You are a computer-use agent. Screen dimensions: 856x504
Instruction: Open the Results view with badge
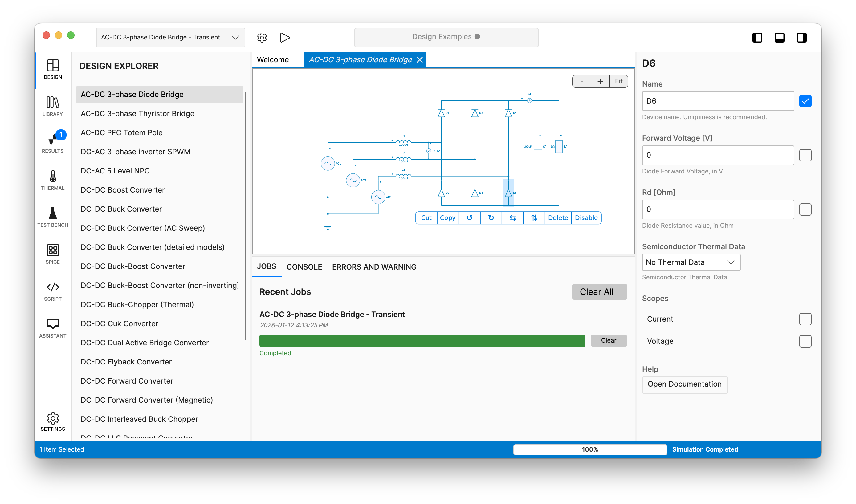click(x=53, y=143)
